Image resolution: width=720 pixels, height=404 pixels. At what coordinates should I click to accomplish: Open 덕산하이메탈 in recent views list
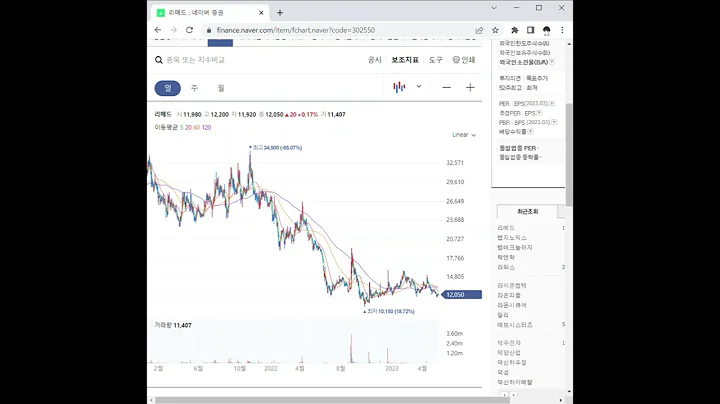click(515, 382)
